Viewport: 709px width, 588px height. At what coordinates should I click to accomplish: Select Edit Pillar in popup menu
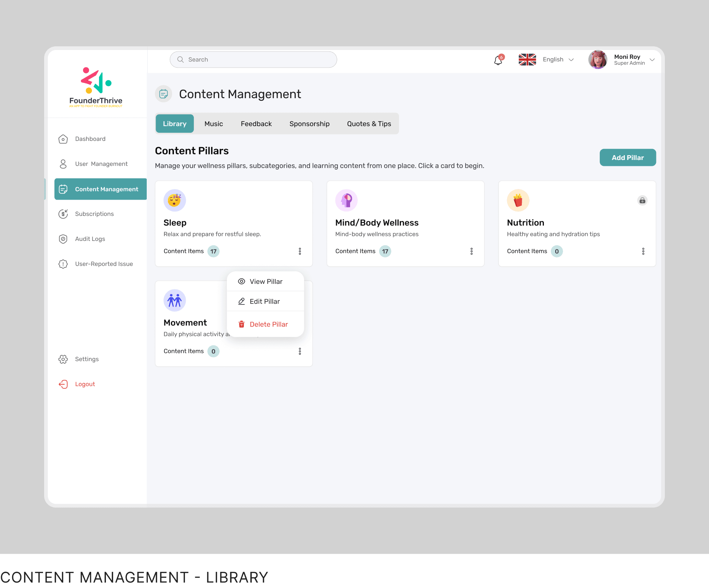(x=265, y=302)
